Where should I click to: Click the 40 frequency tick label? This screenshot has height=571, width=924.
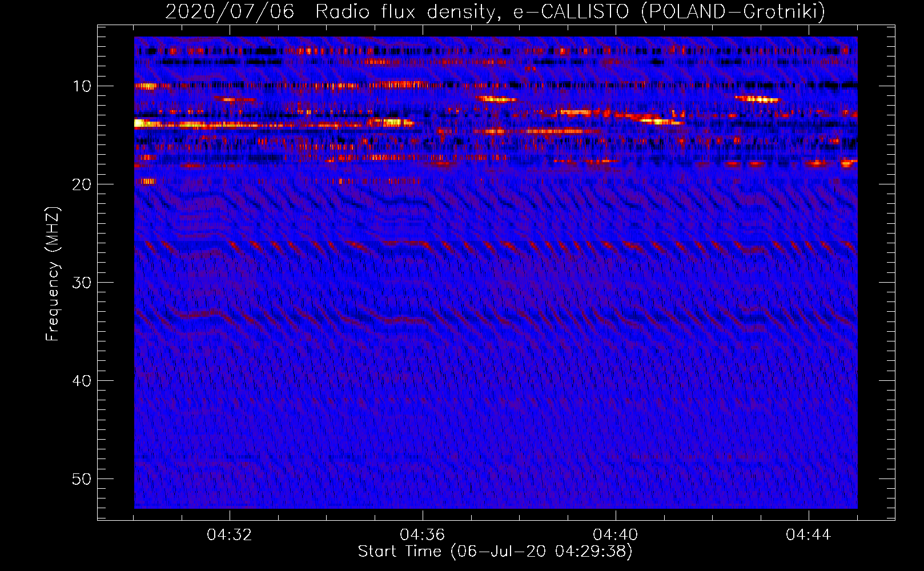pyautogui.click(x=82, y=381)
